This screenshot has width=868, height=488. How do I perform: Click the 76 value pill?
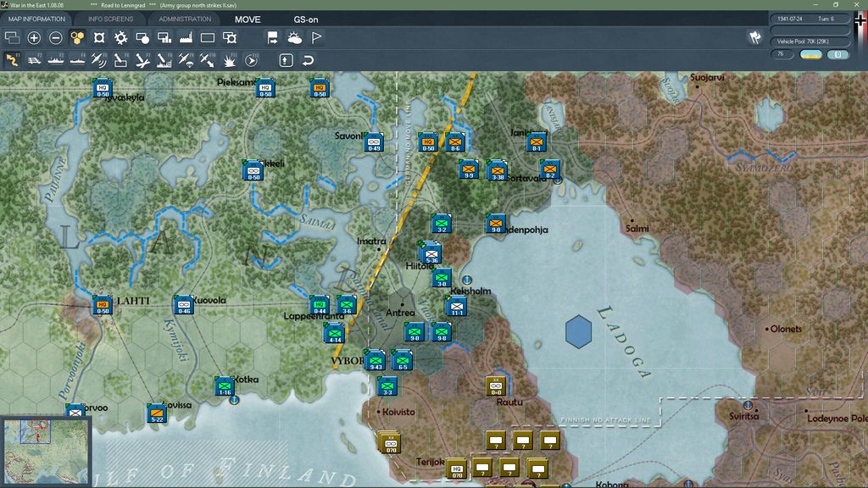[x=782, y=54]
